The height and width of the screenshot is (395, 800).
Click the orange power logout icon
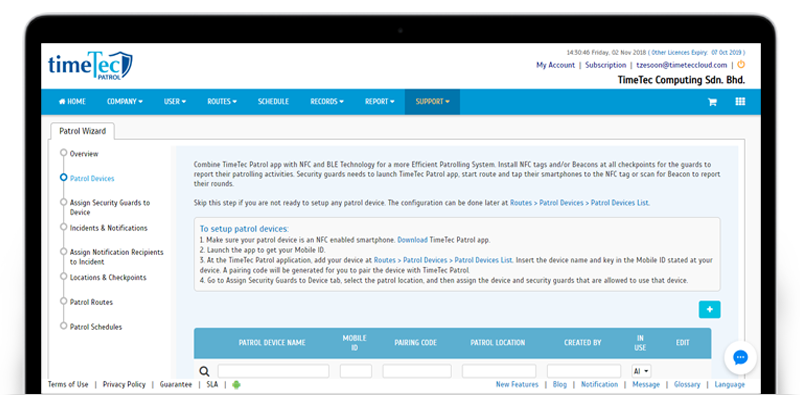(741, 65)
